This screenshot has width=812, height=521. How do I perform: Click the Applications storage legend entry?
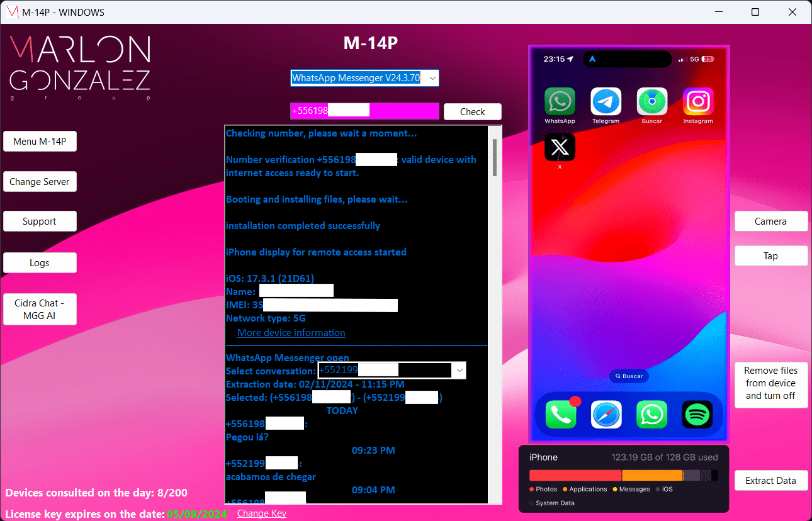[585, 489]
